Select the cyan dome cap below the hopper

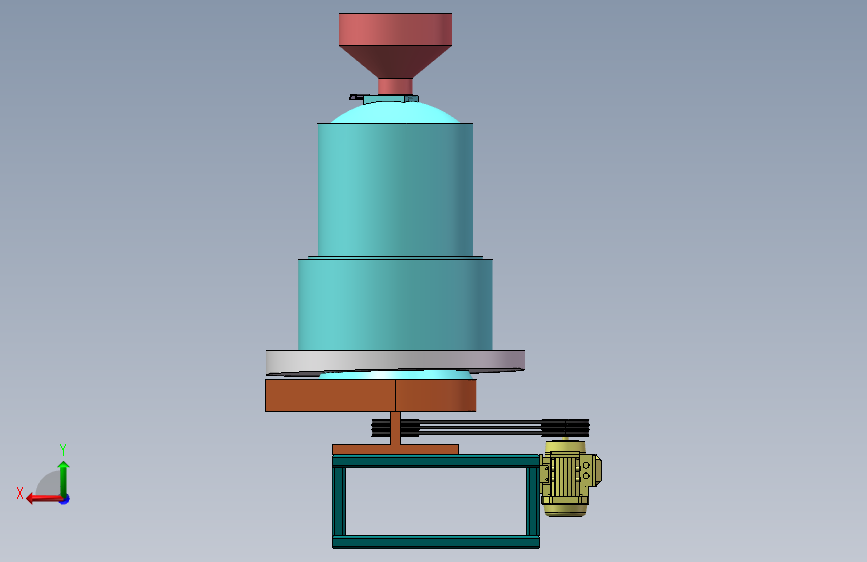395,113
